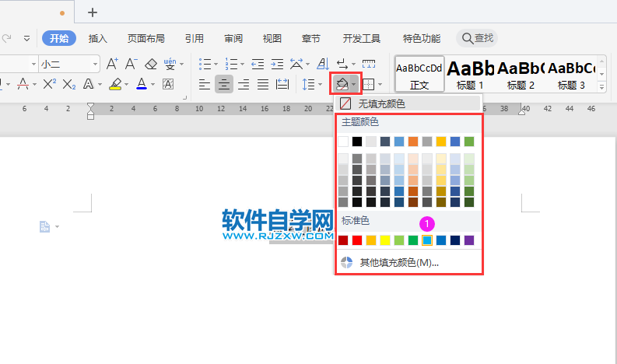Viewport: 617px width, 364px height.
Task: Click the 查找 search button
Action: (477, 38)
